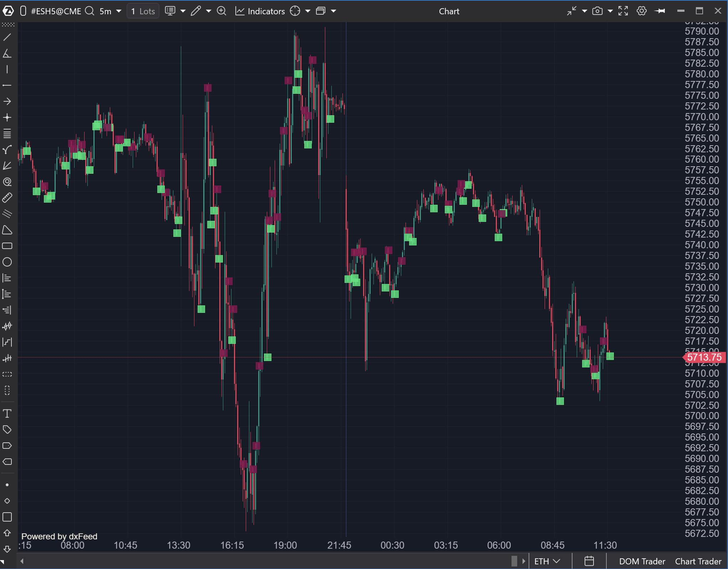Open the Indicators menu
The height and width of the screenshot is (569, 728).
click(x=260, y=11)
